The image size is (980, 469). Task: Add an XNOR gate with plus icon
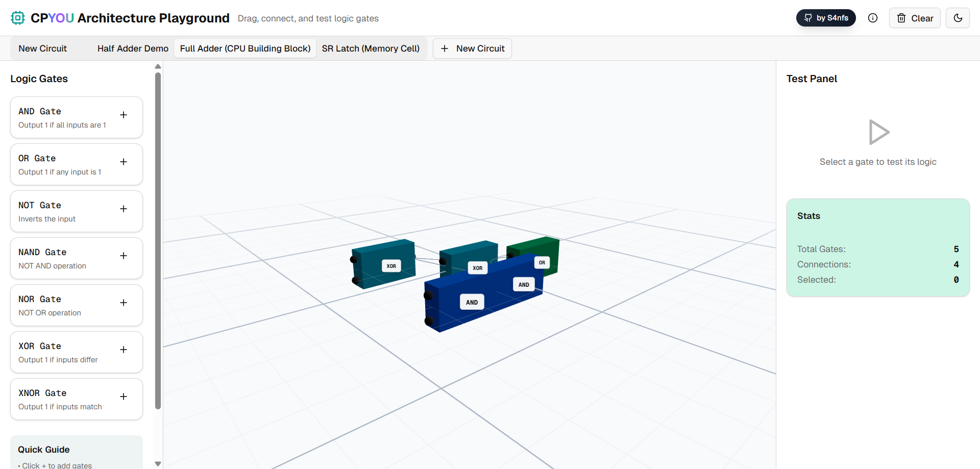(x=124, y=397)
